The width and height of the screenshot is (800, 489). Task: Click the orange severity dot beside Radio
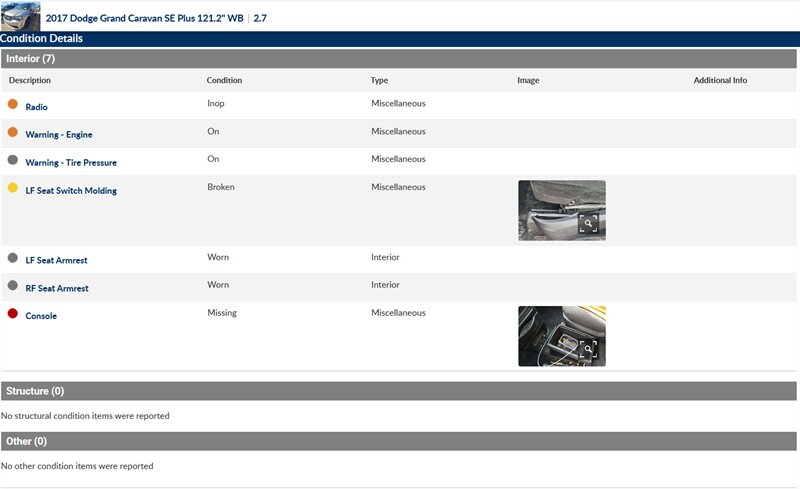point(13,104)
